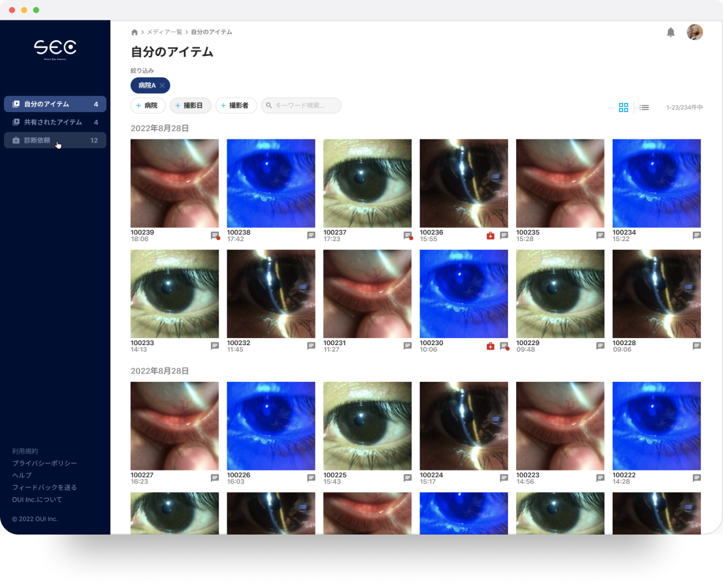Click フィードバックを送る link

click(44, 487)
